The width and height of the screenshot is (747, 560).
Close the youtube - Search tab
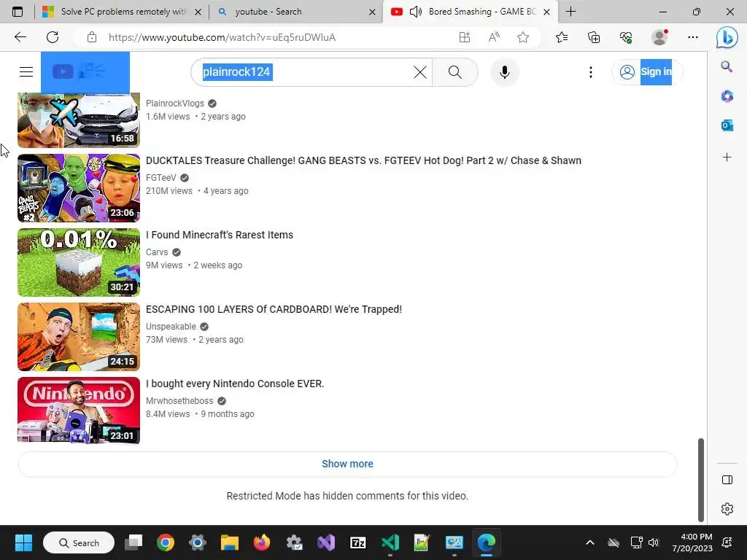click(372, 12)
